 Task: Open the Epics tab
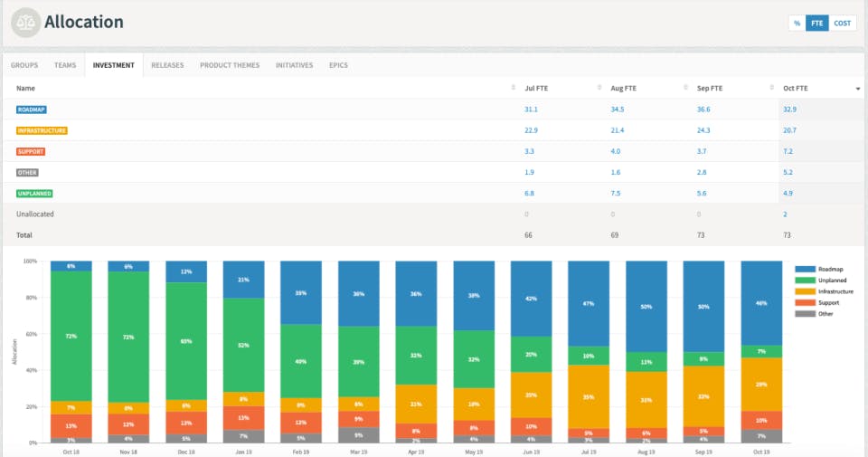338,65
